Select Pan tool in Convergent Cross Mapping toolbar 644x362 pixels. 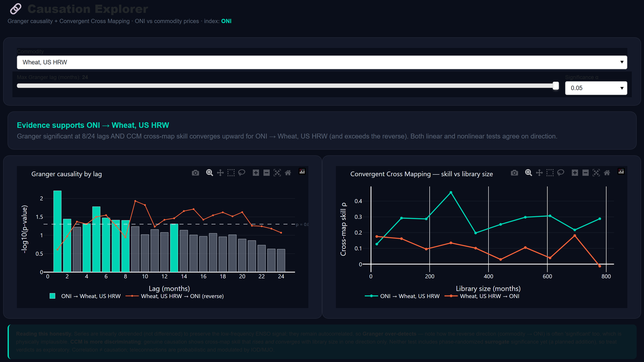(x=539, y=173)
